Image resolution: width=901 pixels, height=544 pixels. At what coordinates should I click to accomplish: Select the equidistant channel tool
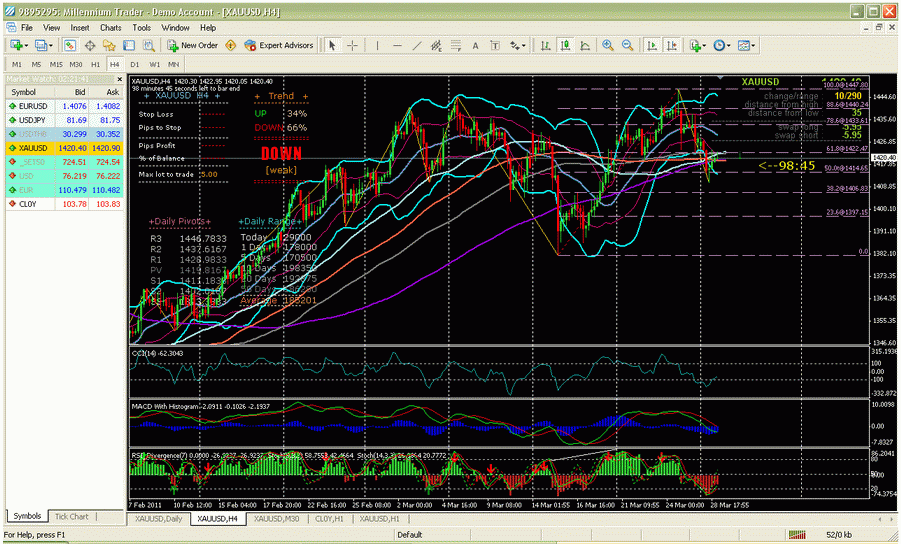click(436, 45)
